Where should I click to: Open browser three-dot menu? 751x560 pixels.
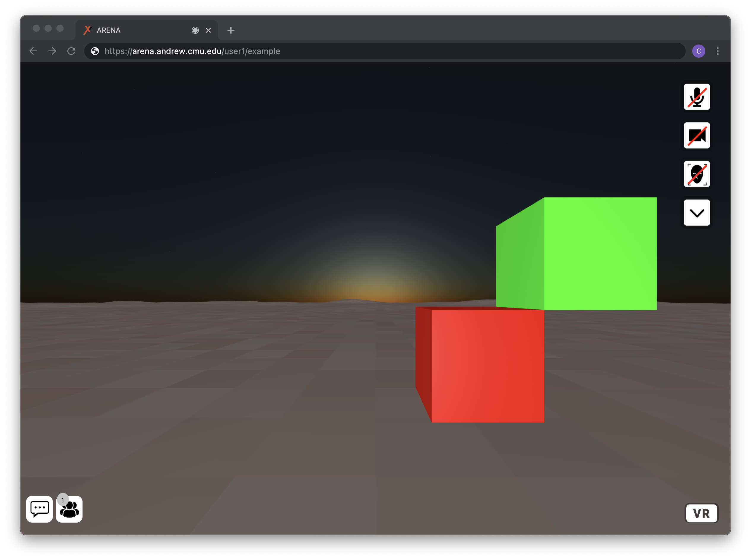pyautogui.click(x=717, y=51)
